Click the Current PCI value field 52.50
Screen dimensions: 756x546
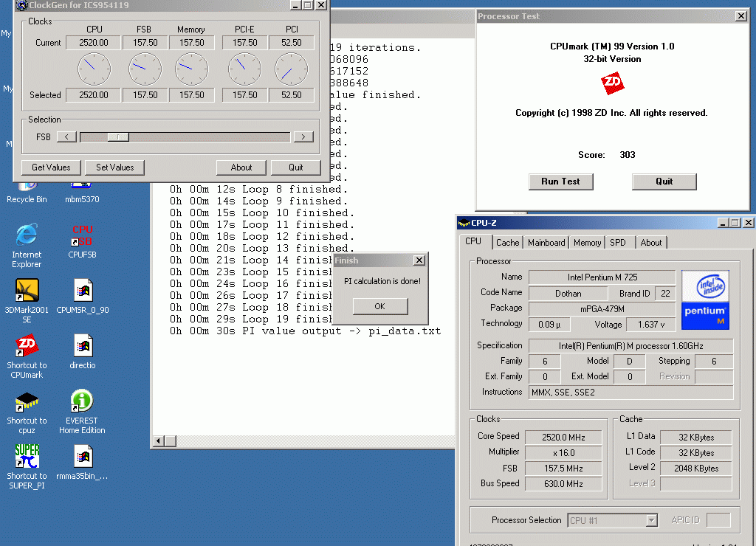point(291,42)
